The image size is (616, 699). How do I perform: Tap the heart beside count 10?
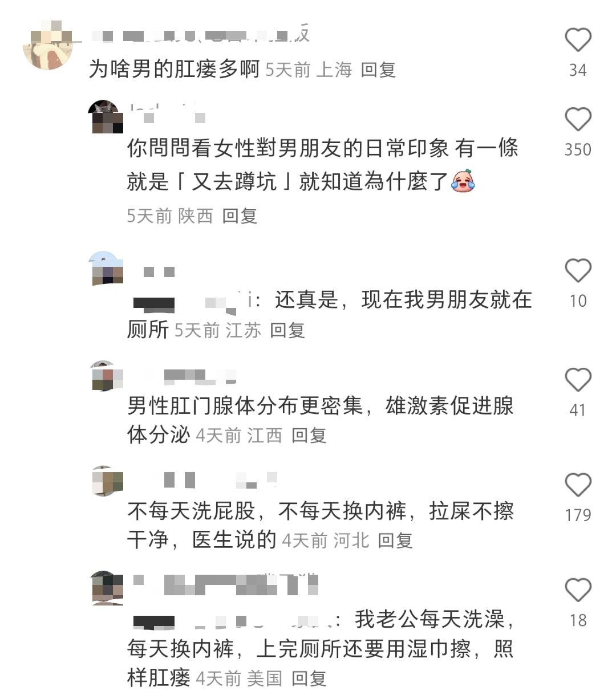[x=578, y=270]
